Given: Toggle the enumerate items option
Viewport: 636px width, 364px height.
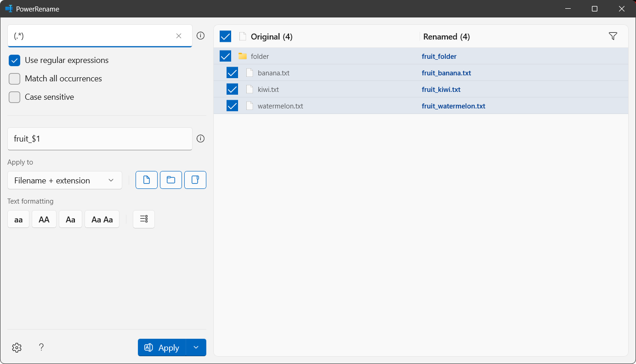Looking at the screenshot, I should click(x=143, y=219).
